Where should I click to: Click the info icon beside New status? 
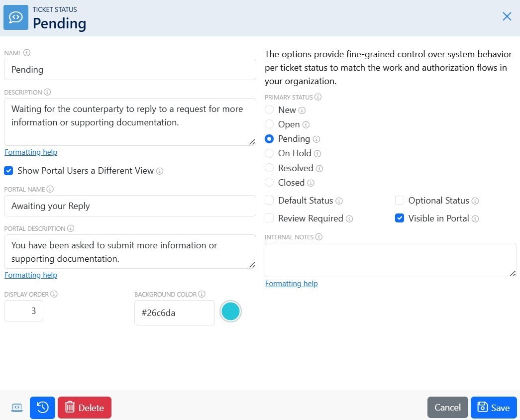[x=302, y=110]
